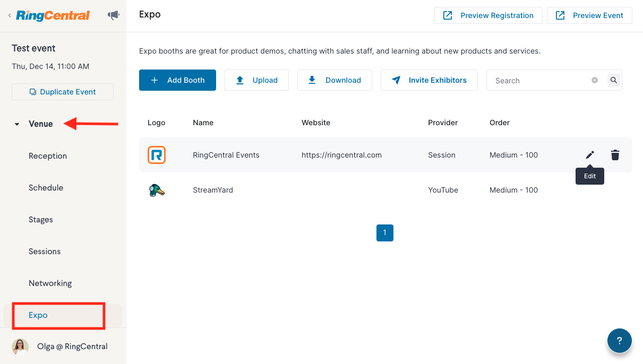
Task: Go to page 1 in pagination
Action: (385, 233)
